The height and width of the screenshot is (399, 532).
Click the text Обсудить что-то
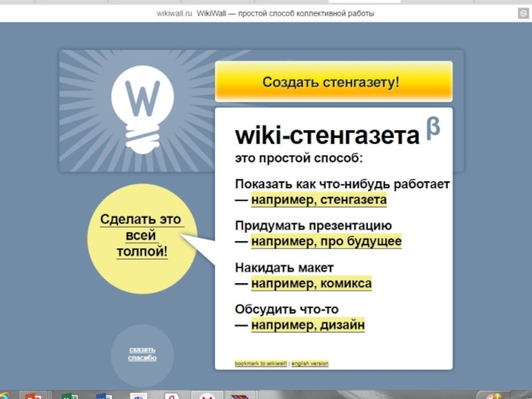tap(287, 309)
